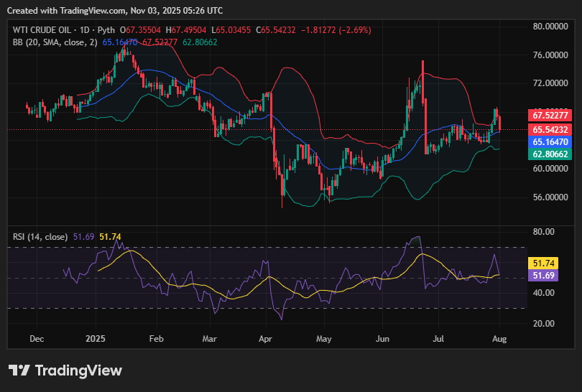Screen dimensions: 582x392
Task: Click the green 62.80662 lower band tag
Action: point(550,154)
